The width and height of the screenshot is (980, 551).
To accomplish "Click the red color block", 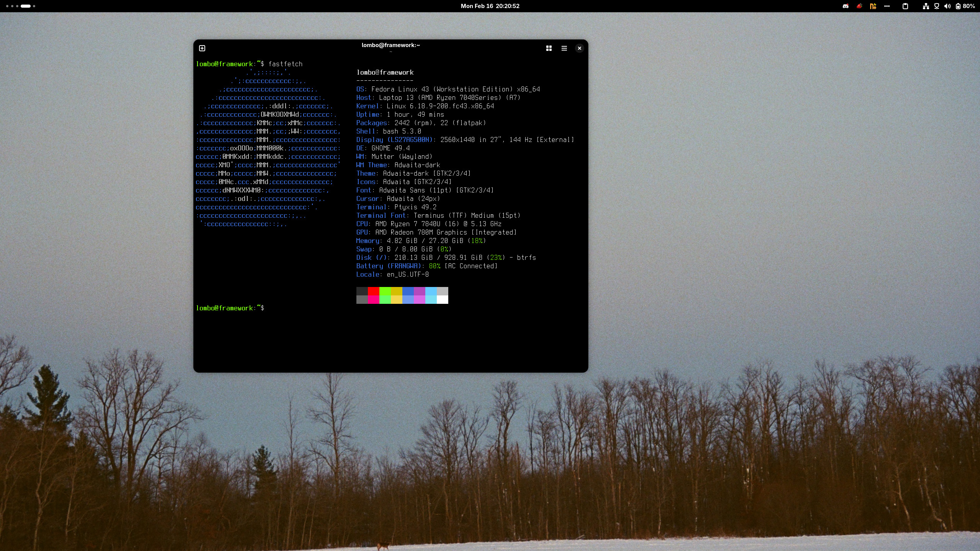I will (x=373, y=291).
